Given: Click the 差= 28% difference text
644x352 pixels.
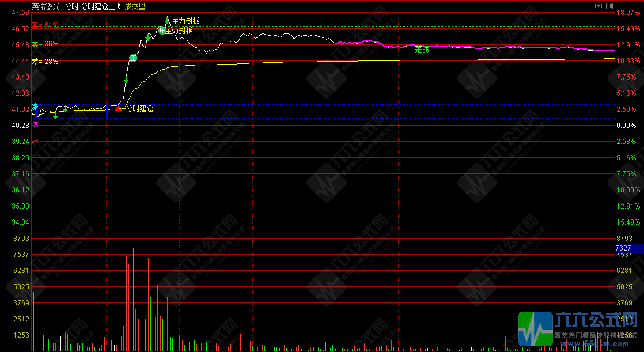Looking at the screenshot, I should (x=45, y=62).
